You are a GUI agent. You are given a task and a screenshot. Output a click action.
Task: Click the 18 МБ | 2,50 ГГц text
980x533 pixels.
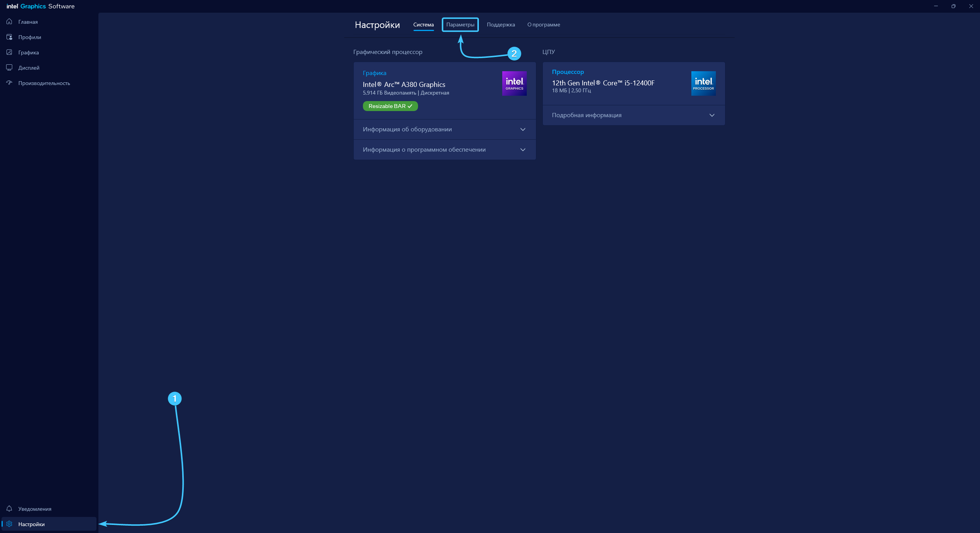pyautogui.click(x=571, y=91)
